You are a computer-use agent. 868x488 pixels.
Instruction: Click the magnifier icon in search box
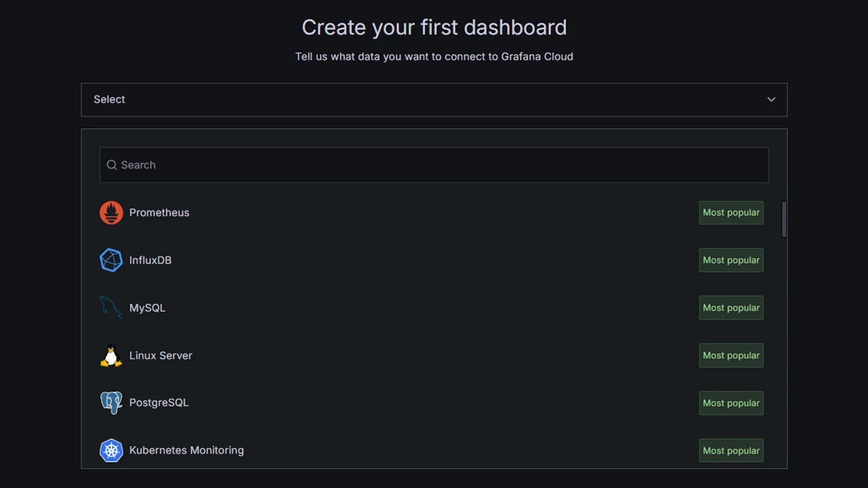[x=112, y=165]
